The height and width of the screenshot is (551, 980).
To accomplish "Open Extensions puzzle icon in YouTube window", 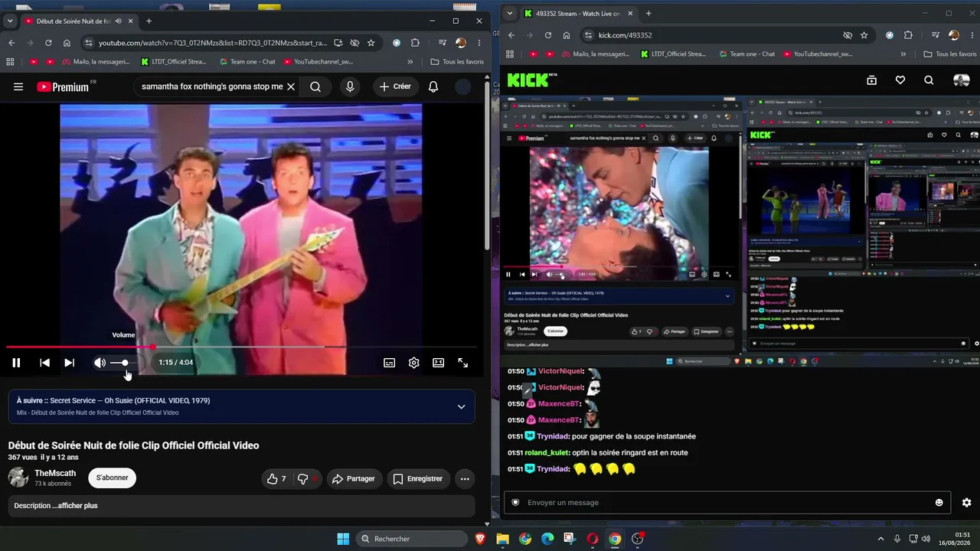I will (x=415, y=43).
